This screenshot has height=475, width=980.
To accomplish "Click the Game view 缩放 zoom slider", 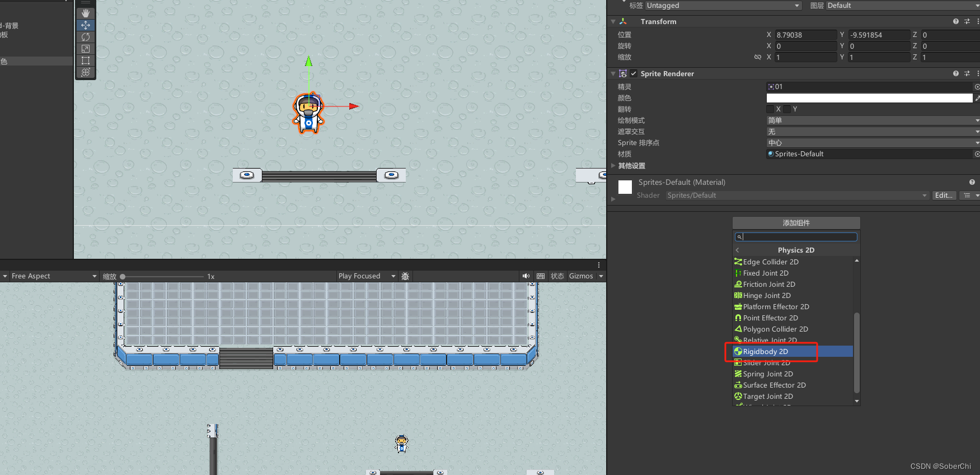I will coord(163,277).
